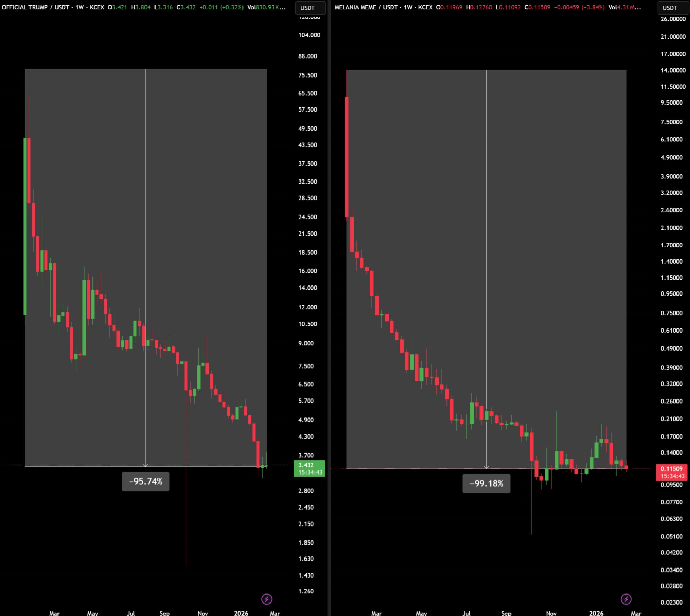Image resolution: width=690 pixels, height=616 pixels.
Task: Click the lightning bolt icon on MELANIA chart
Action: [x=626, y=599]
